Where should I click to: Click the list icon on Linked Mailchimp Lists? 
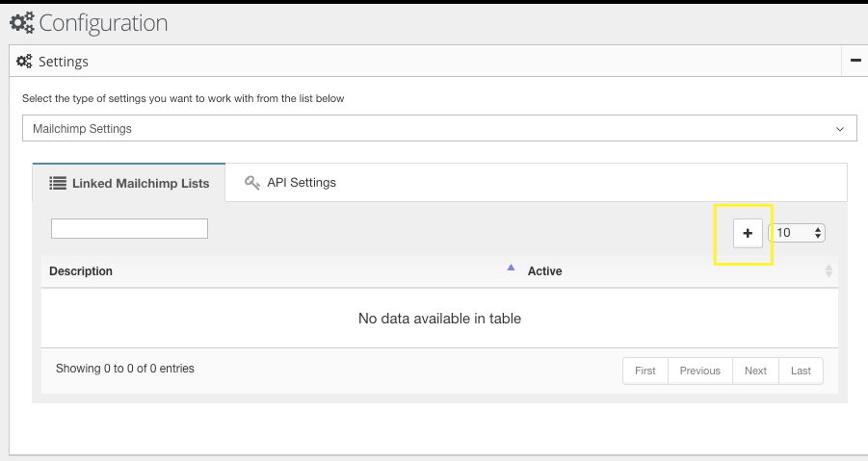coord(58,183)
